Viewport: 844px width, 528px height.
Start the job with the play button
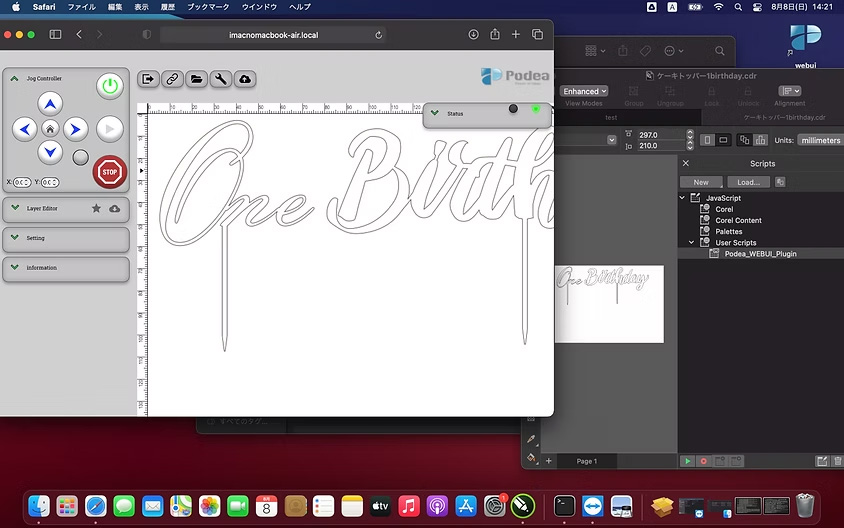110,129
